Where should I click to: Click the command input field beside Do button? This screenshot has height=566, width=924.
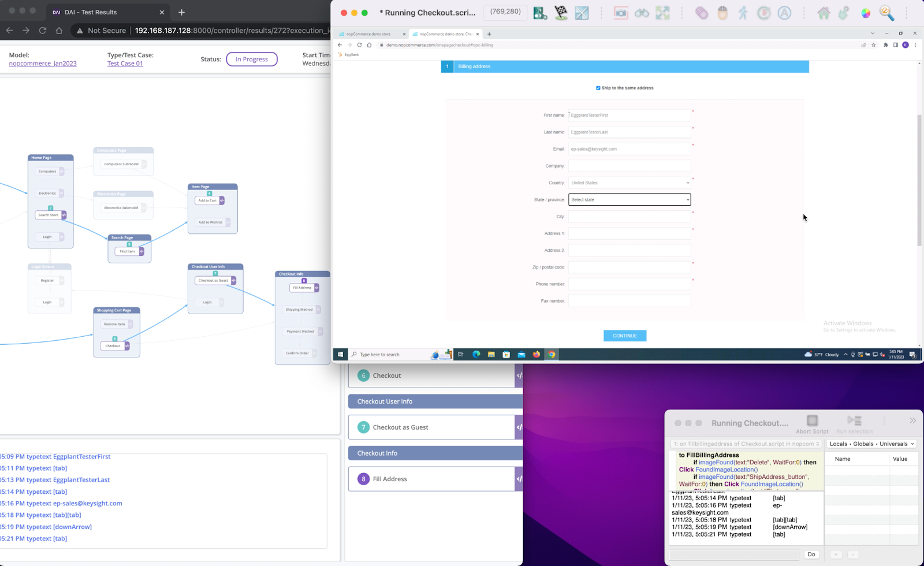(x=735, y=554)
